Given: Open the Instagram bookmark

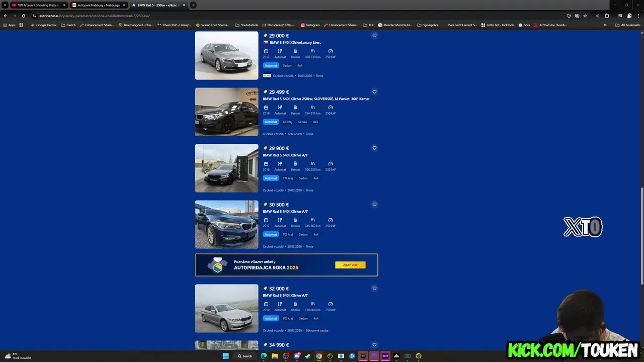Looking at the screenshot, I should coord(310,25).
